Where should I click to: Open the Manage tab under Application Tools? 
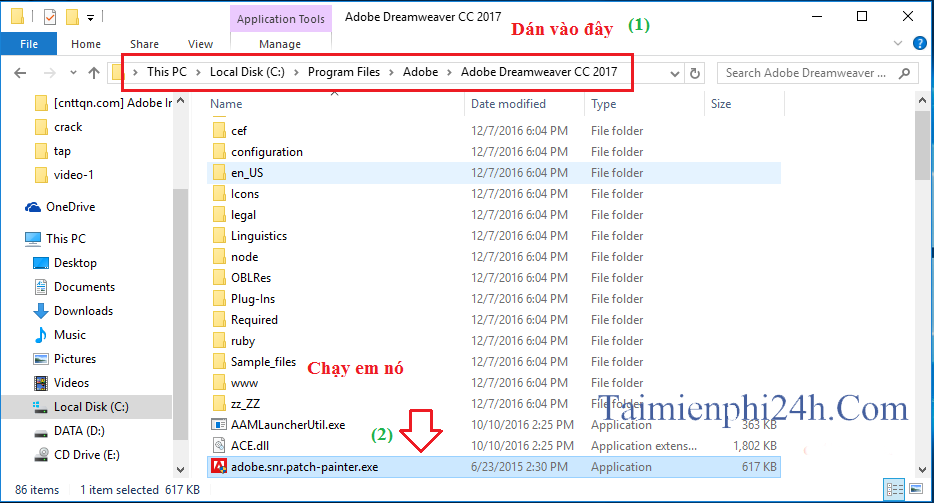(280, 44)
